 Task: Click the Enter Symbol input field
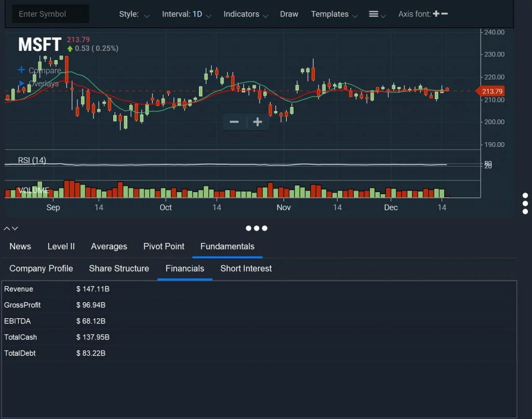pos(50,14)
